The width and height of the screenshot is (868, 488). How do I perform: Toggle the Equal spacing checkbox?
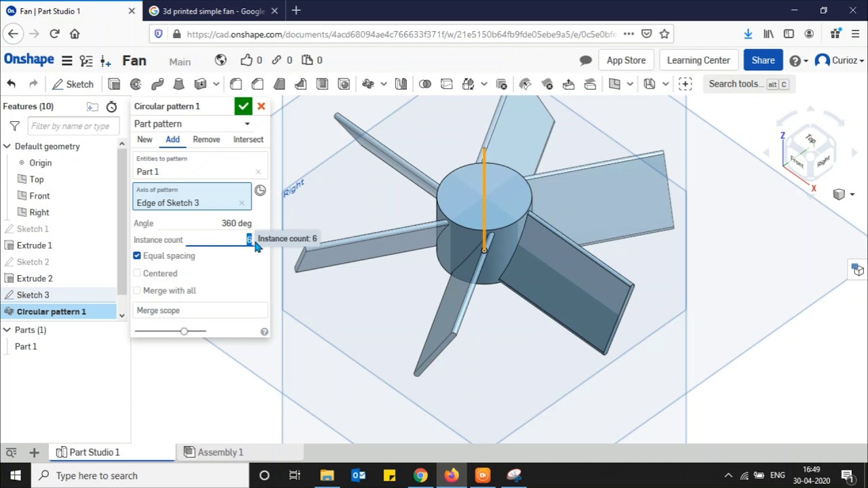coord(137,256)
